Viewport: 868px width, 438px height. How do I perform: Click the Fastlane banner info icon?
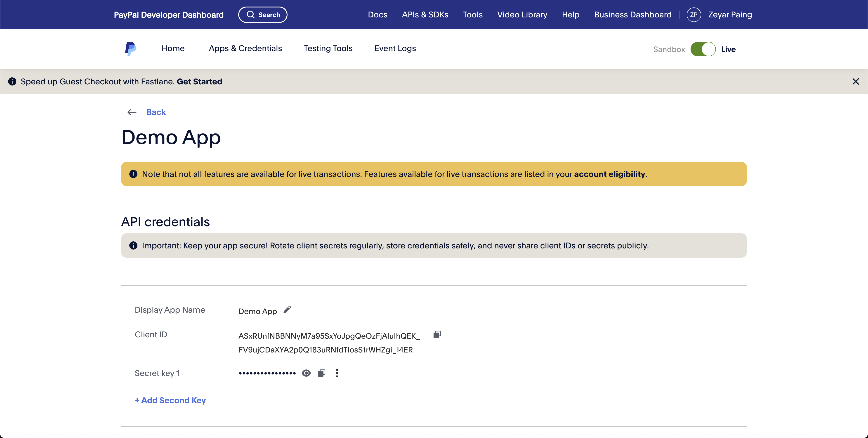tap(12, 82)
